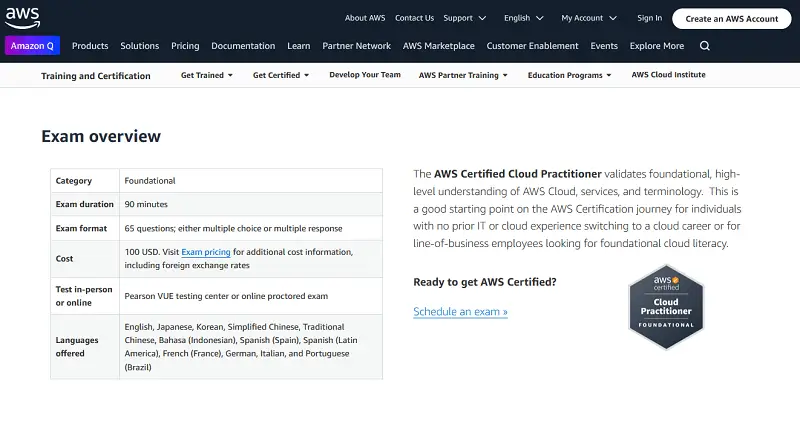The image size is (800, 427).
Task: Open the search magnifier icon
Action: pos(705,46)
